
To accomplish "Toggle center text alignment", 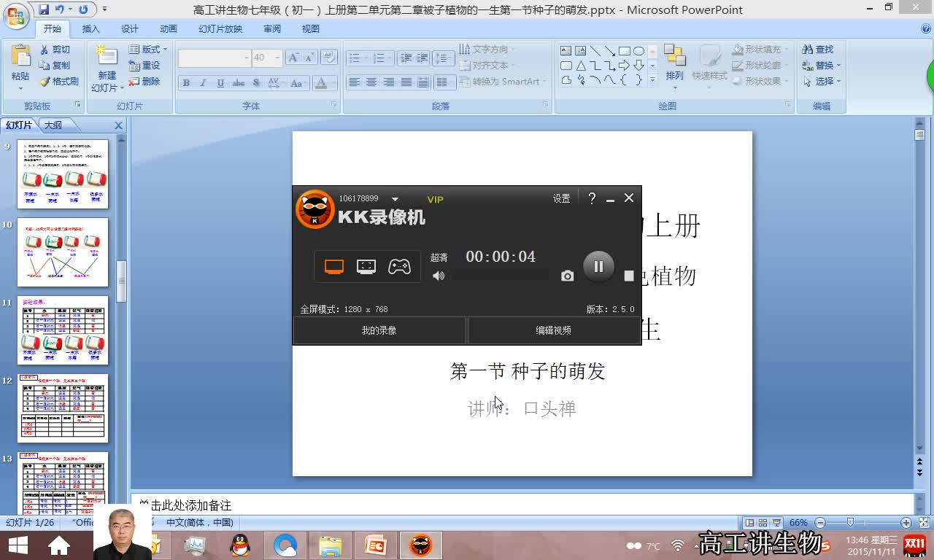I will (371, 82).
